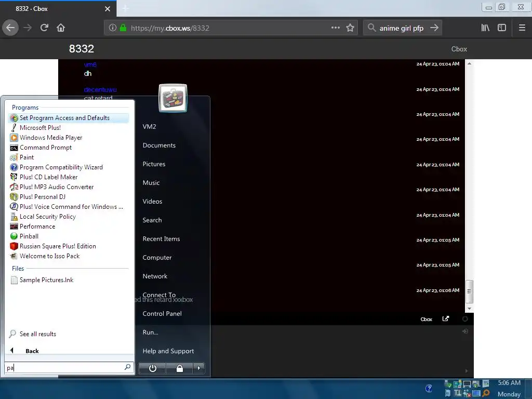This screenshot has width=532, height=399.
Task: Click the anime girl pfp search box
Action: coord(402,28)
